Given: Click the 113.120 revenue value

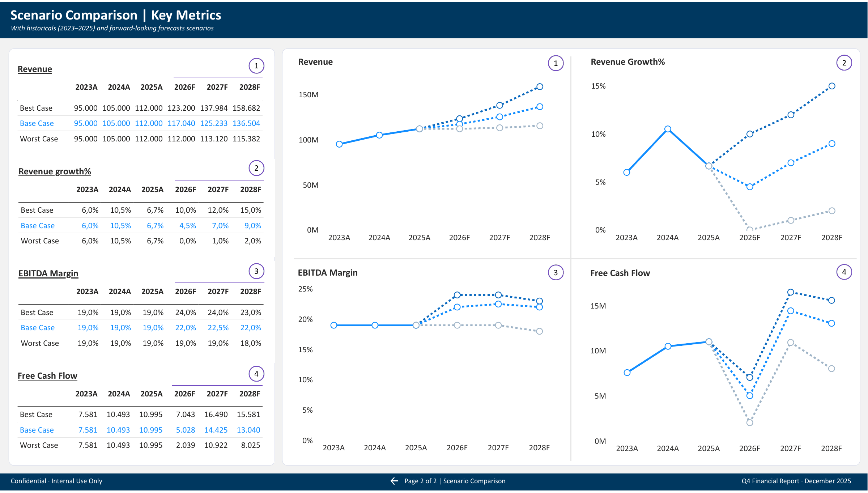Looking at the screenshot, I should pos(214,139).
